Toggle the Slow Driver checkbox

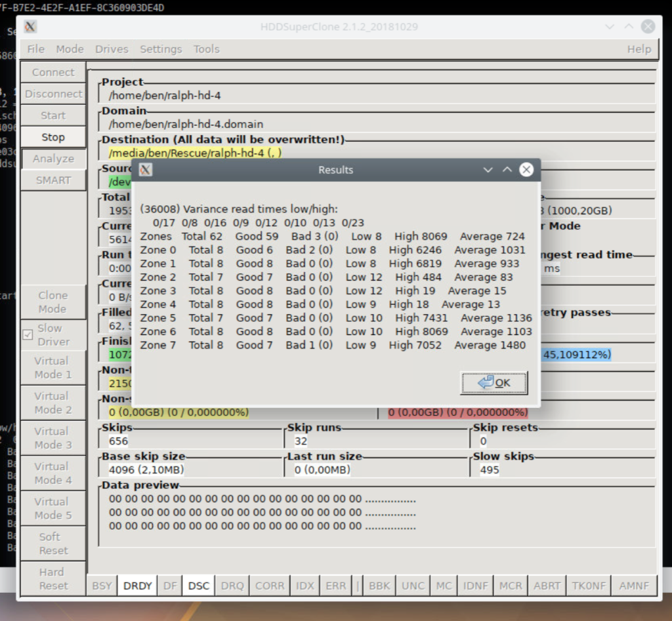click(28, 335)
